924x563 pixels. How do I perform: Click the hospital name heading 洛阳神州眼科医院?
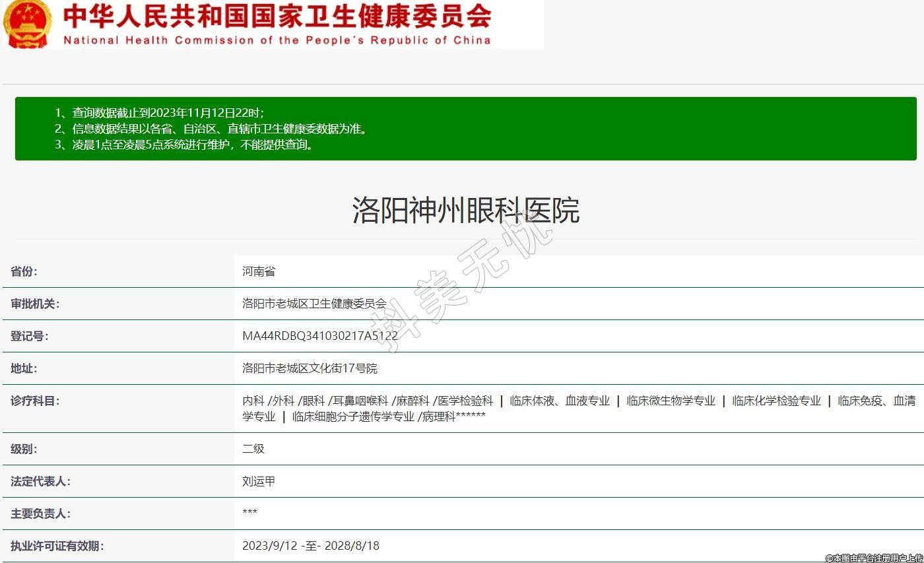[465, 211]
